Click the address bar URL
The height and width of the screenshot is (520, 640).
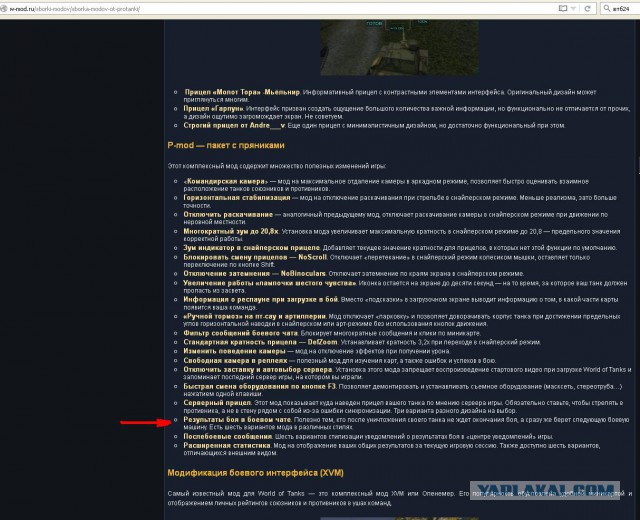pos(75,9)
